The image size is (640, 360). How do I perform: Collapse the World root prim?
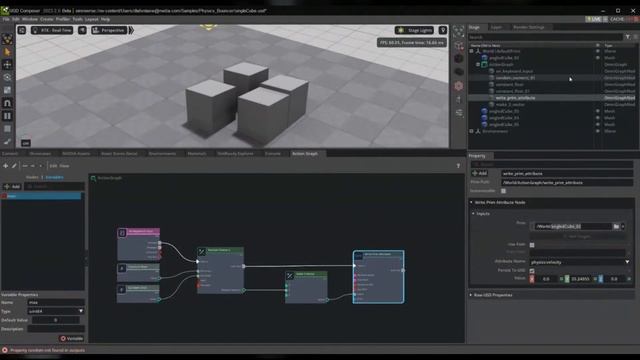click(471, 51)
